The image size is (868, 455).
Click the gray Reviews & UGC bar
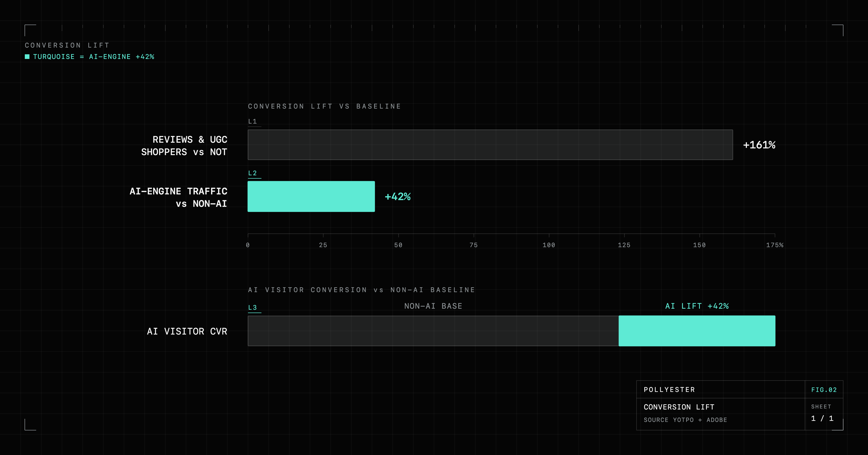pyautogui.click(x=490, y=145)
